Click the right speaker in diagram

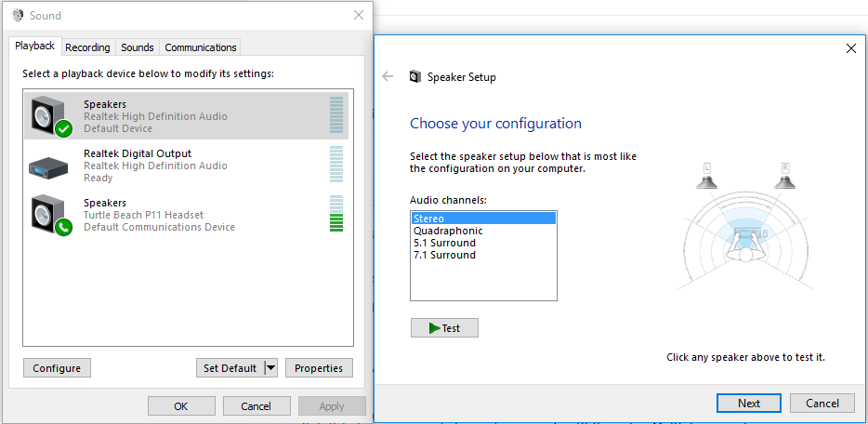[x=785, y=177]
